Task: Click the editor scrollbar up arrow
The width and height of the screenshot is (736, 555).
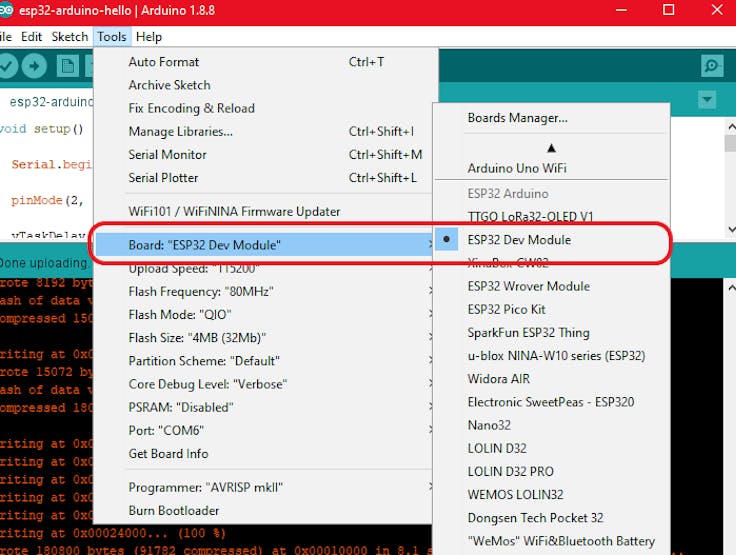Action: tap(731, 127)
